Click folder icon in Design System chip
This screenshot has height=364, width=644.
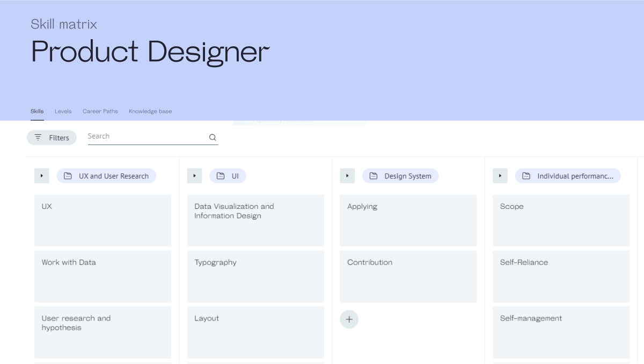point(374,176)
